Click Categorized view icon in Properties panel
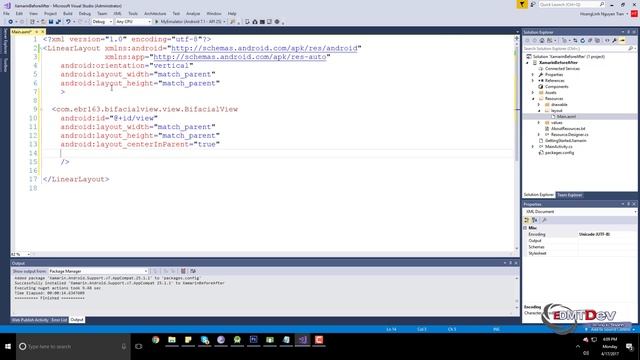 [x=527, y=220]
